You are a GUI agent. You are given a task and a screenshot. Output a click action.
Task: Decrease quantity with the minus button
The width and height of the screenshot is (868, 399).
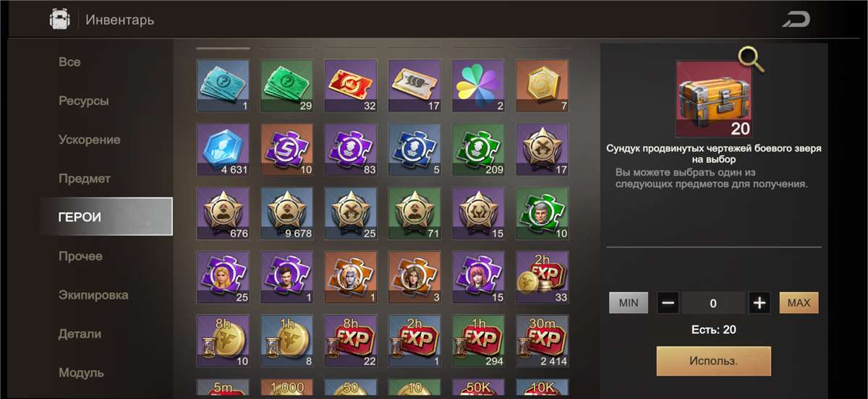pos(668,304)
